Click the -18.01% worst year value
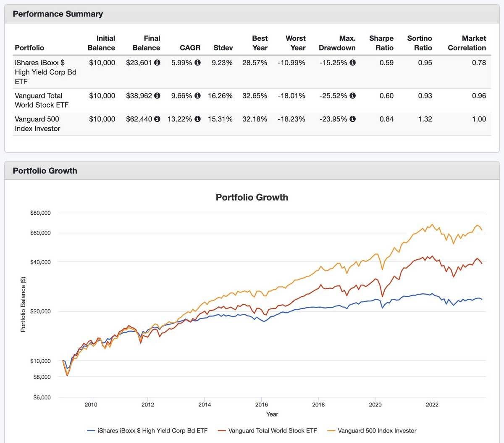The height and width of the screenshot is (443, 504). (x=291, y=96)
